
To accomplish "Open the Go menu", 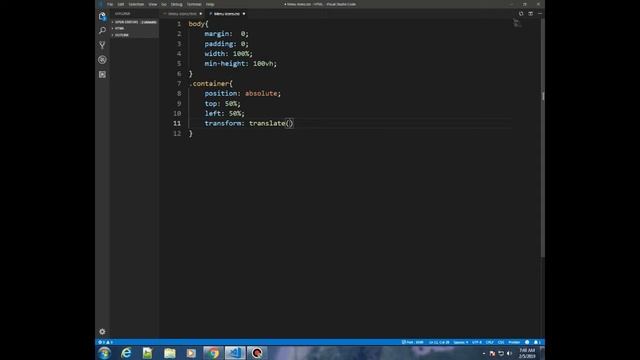I will pyautogui.click(x=164, y=4).
